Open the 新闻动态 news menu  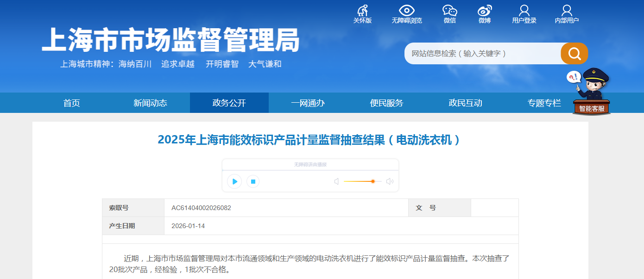[x=150, y=103]
